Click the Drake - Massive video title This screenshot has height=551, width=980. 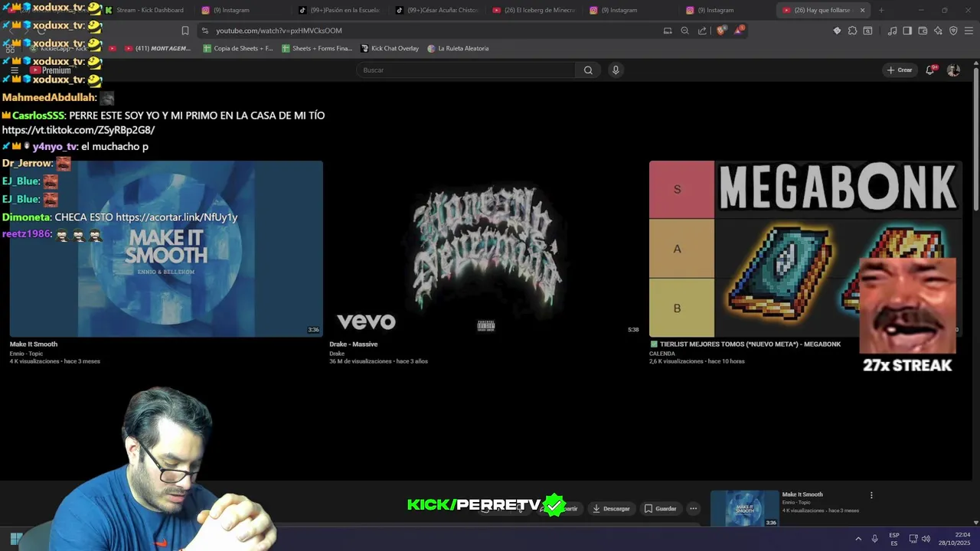click(x=353, y=344)
